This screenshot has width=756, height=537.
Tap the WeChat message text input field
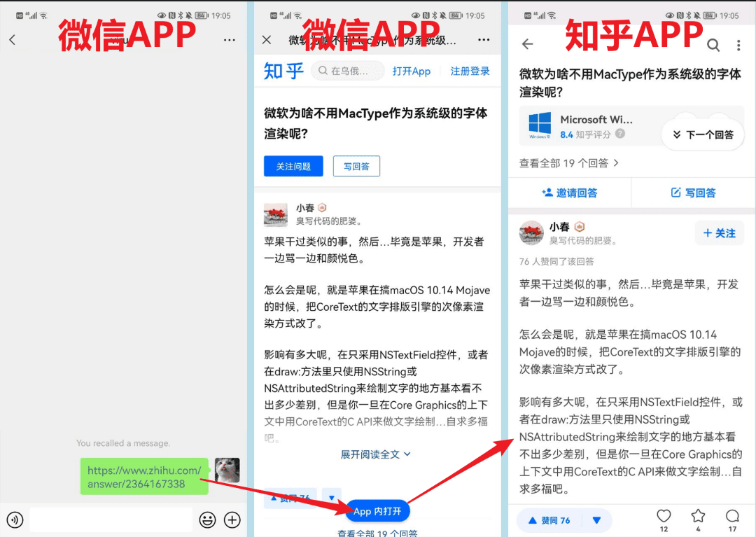[x=111, y=519]
